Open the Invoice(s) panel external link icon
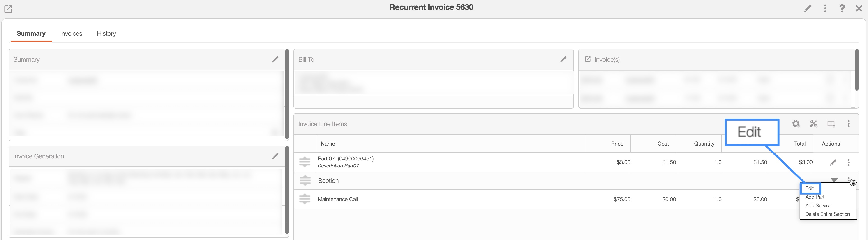The image size is (868, 240). (588, 59)
